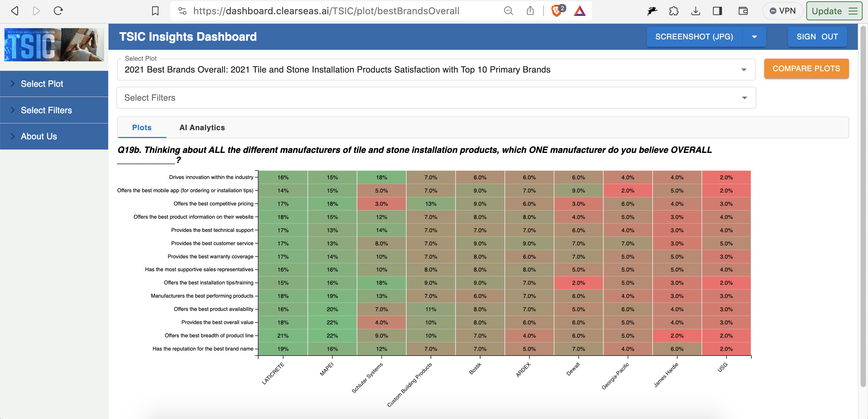Toggle the VPN connection
The height and width of the screenshot is (419, 868).
(783, 11)
